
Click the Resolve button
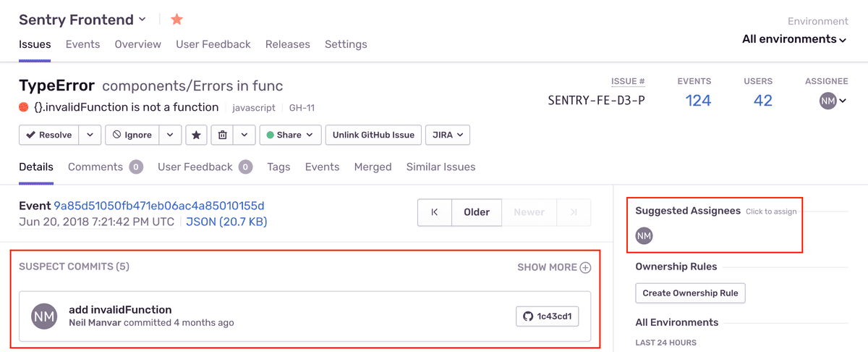coord(48,135)
